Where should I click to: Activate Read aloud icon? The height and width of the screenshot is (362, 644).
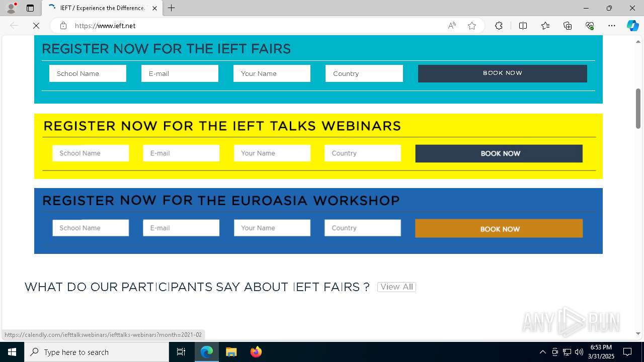tap(452, 26)
